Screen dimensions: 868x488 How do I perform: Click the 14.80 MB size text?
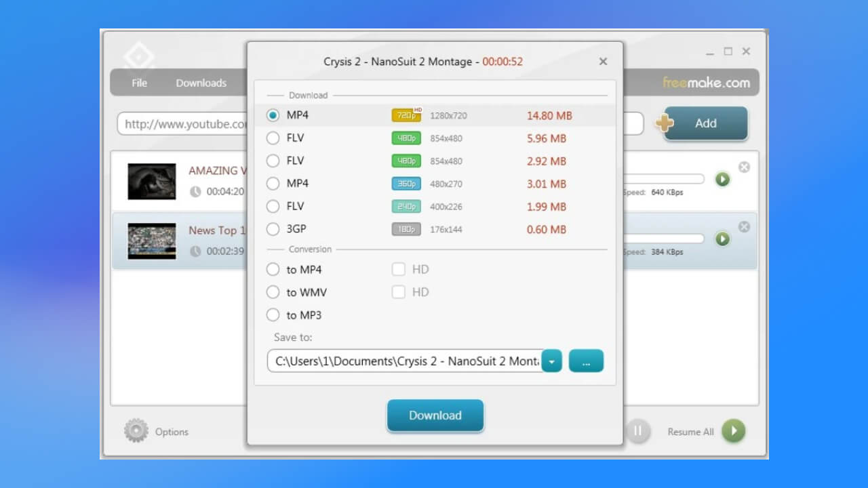tap(549, 116)
